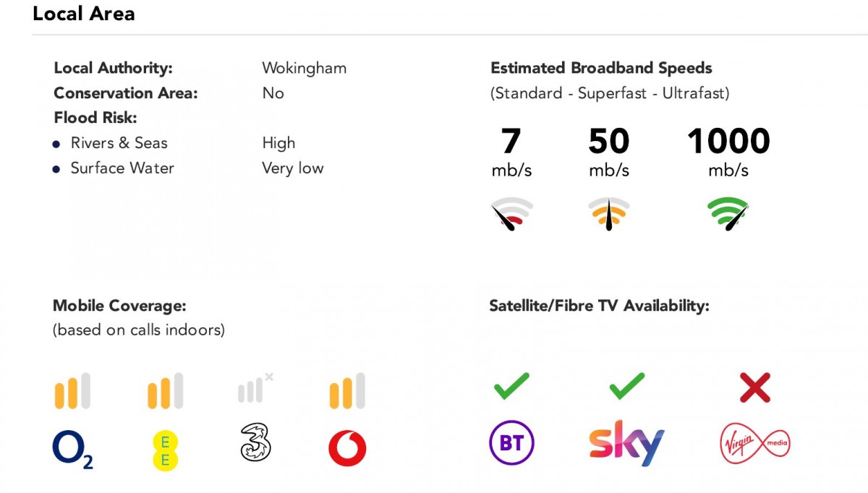Click the green tick above Sky

626,386
